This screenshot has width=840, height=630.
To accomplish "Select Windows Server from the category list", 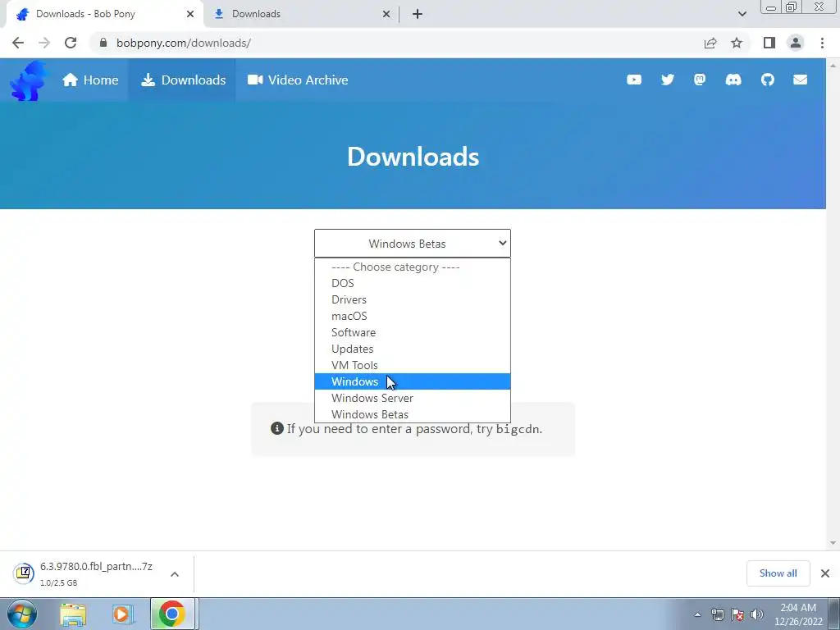I will click(413, 398).
